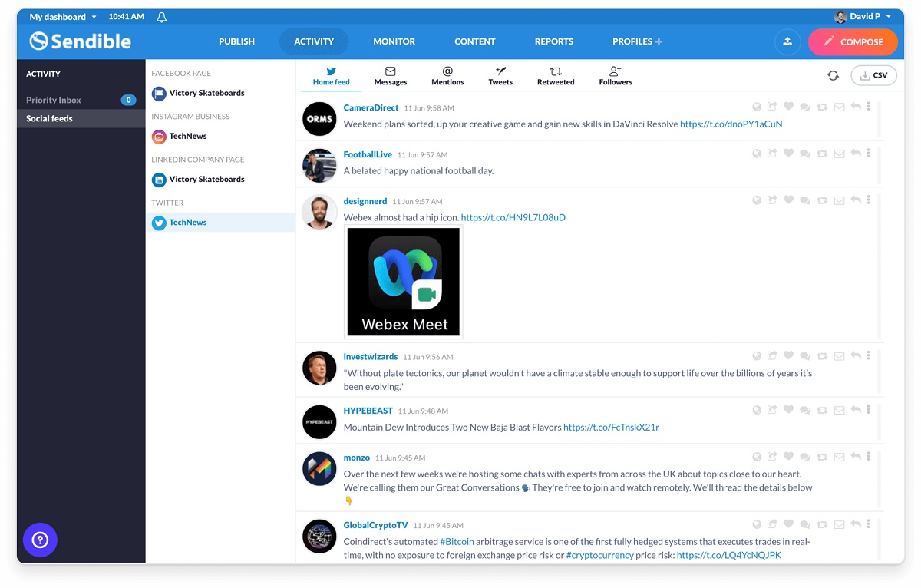Open the Priority Inbox

81,100
